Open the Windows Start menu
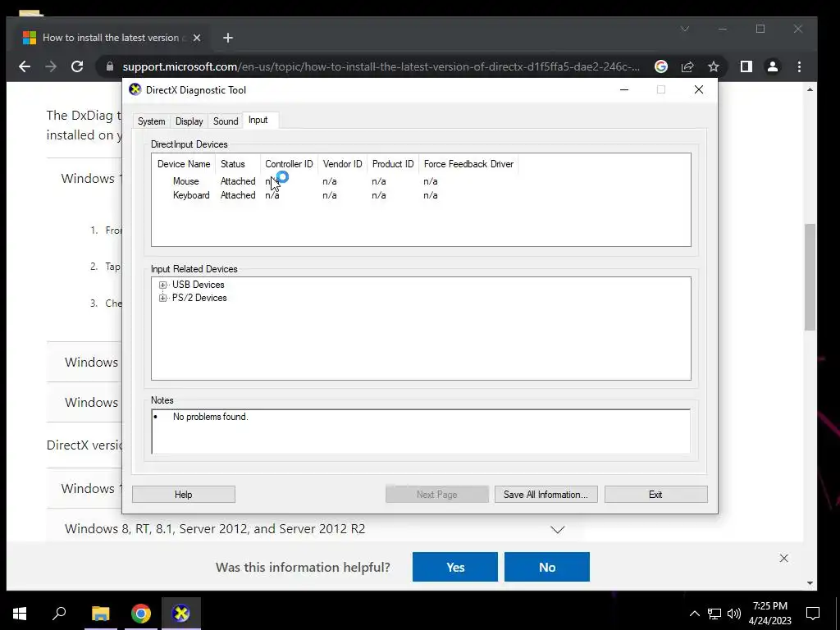840x630 pixels. pos(20,614)
